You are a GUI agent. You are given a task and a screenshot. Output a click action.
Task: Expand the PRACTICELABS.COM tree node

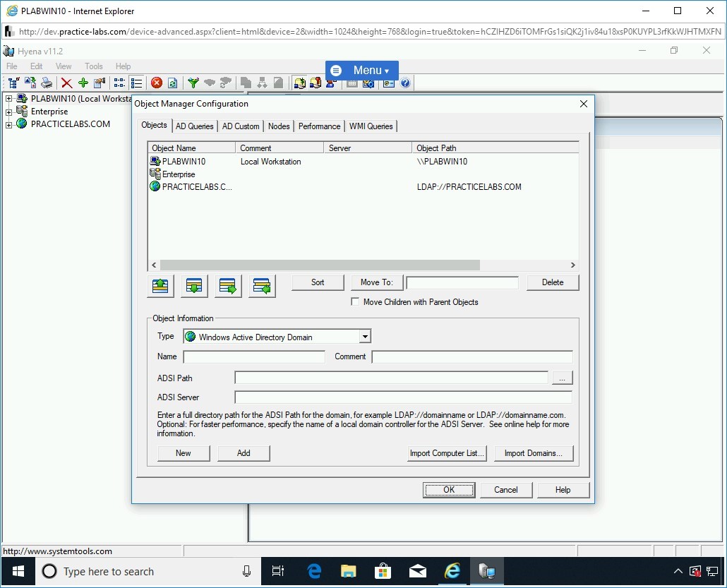8,124
